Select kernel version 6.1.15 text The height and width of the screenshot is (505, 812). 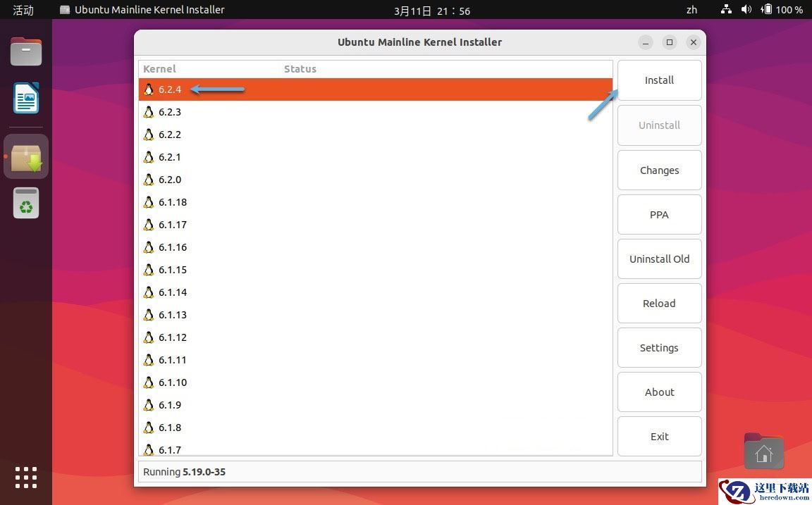pos(173,270)
